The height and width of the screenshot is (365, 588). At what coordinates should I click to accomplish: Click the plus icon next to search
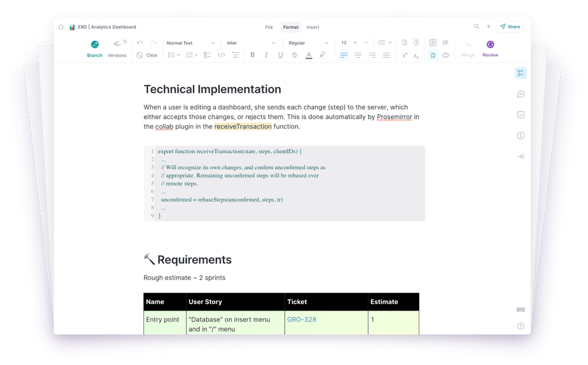488,27
